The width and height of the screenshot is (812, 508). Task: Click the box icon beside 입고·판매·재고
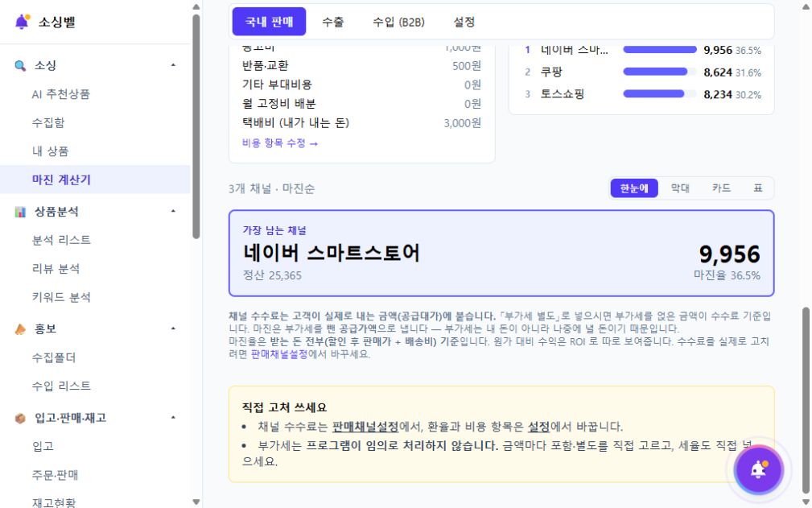click(20, 418)
